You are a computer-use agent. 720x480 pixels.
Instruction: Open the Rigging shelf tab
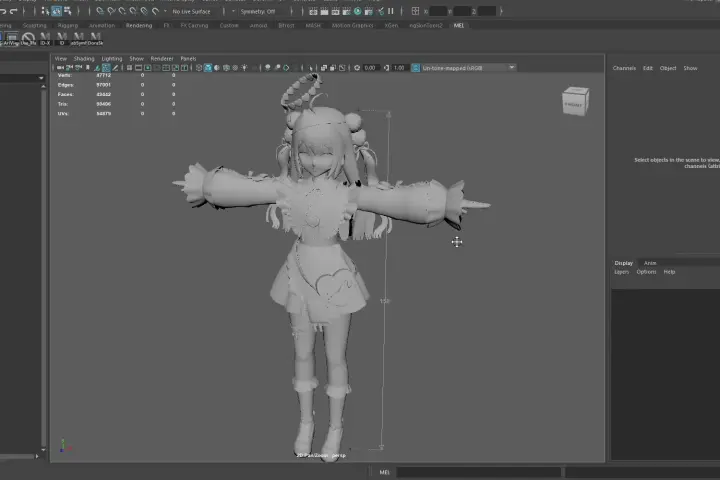[x=68, y=25]
